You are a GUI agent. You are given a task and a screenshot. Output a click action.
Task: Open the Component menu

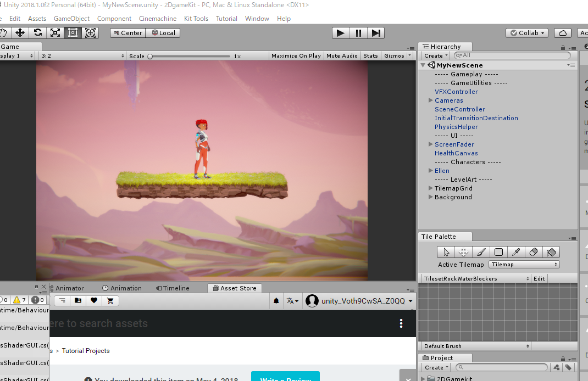pos(114,19)
